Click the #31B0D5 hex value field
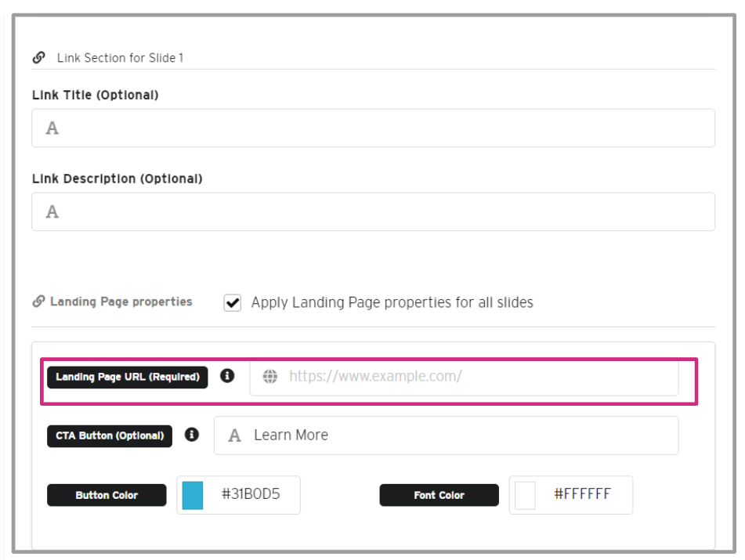The image size is (745, 560). [x=251, y=495]
